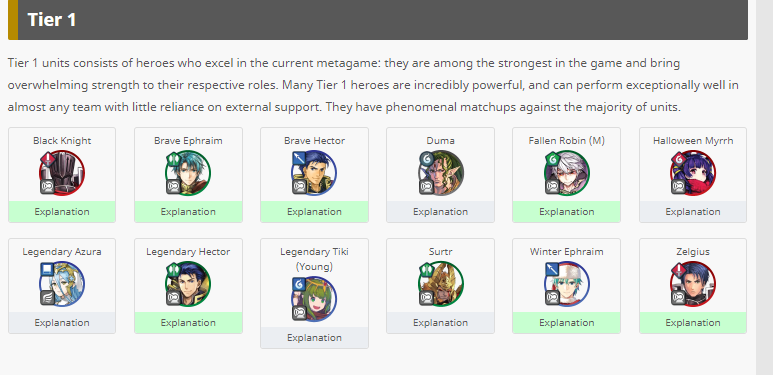The height and width of the screenshot is (375, 773).
Task: Click the Tier 1 section header
Action: point(378,20)
